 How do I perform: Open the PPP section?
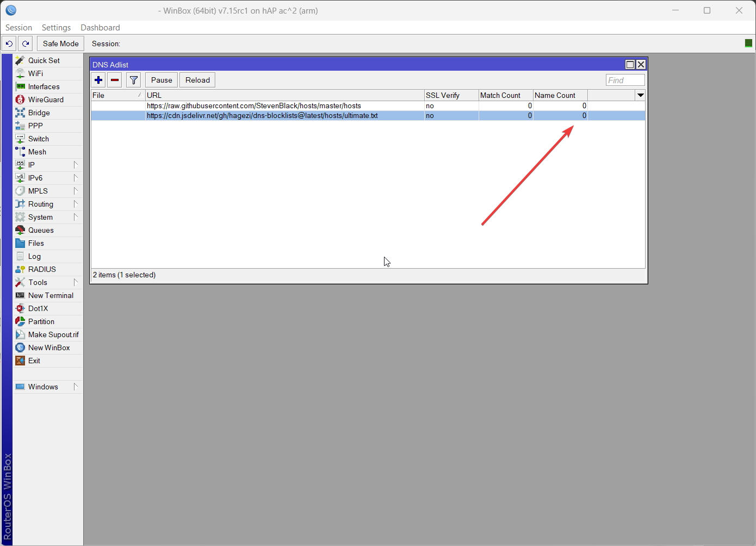(48, 126)
